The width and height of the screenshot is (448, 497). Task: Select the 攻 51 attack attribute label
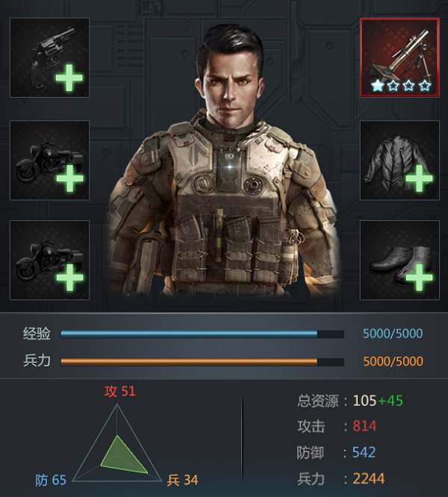click(120, 392)
